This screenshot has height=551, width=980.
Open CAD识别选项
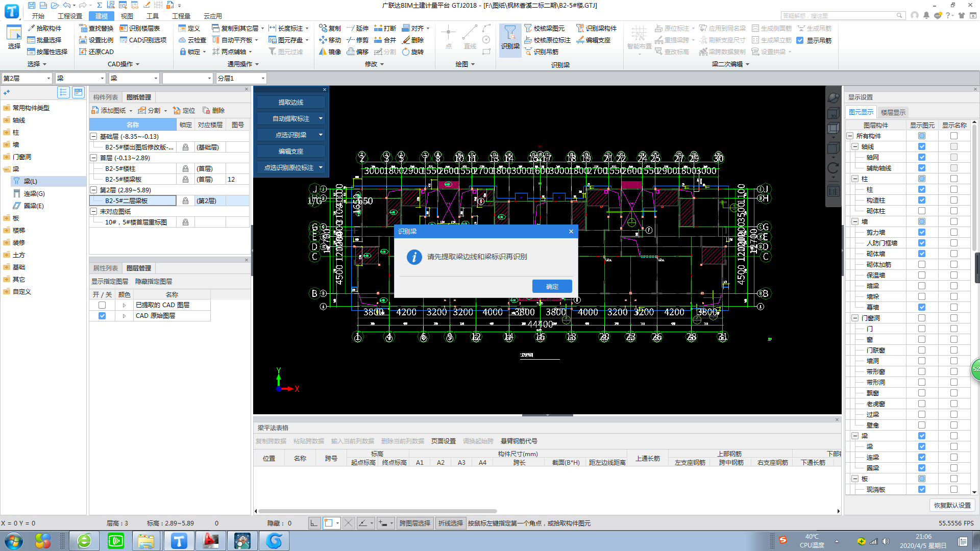point(143,40)
